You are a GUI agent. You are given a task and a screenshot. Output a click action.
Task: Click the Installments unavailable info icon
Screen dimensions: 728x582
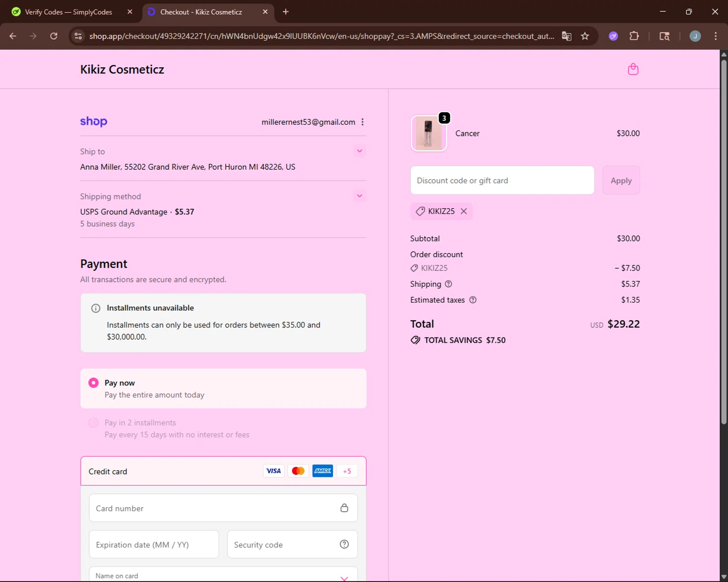(x=96, y=308)
